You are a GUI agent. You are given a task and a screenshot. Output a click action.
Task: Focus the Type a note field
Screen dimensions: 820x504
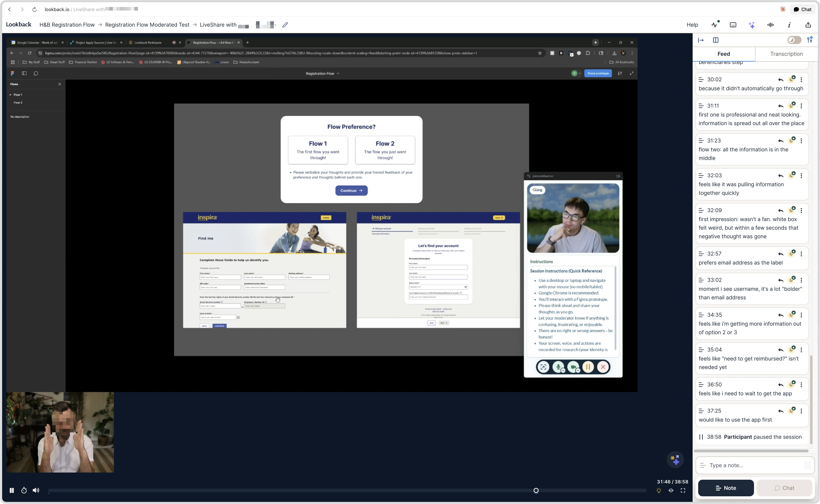(755, 465)
